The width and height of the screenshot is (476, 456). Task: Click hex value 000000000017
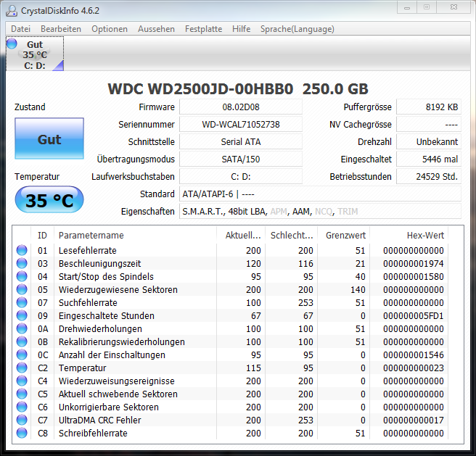[x=413, y=420]
